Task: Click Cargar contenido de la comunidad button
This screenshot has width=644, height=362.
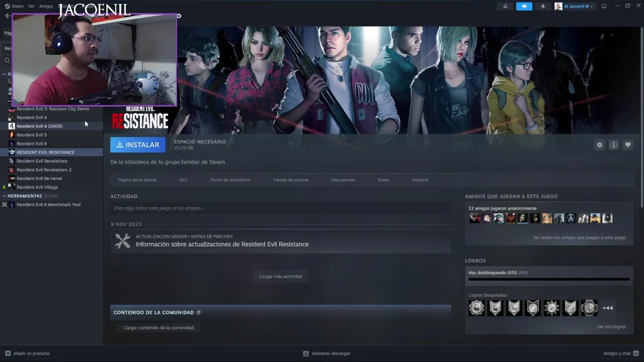Action: tap(158, 327)
